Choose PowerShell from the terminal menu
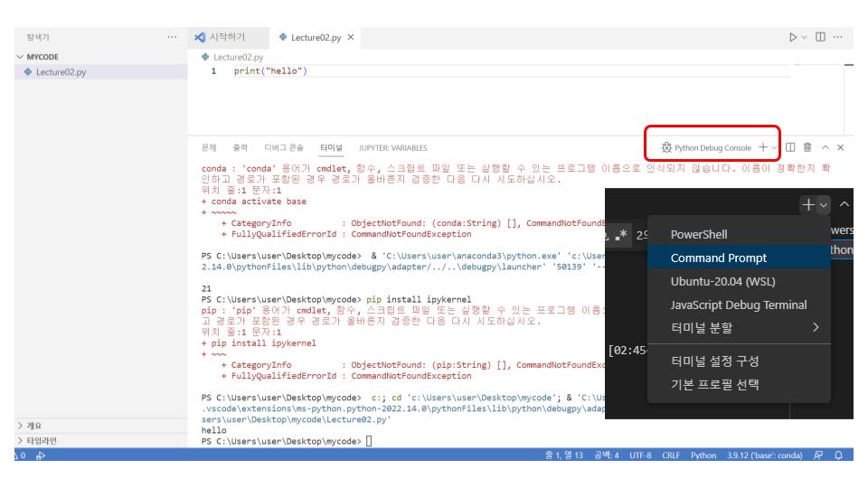 (739, 235)
